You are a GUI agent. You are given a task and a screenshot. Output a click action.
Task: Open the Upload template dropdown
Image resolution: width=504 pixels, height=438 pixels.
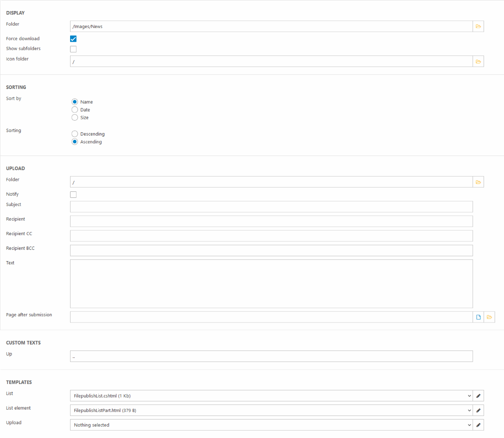coord(271,425)
